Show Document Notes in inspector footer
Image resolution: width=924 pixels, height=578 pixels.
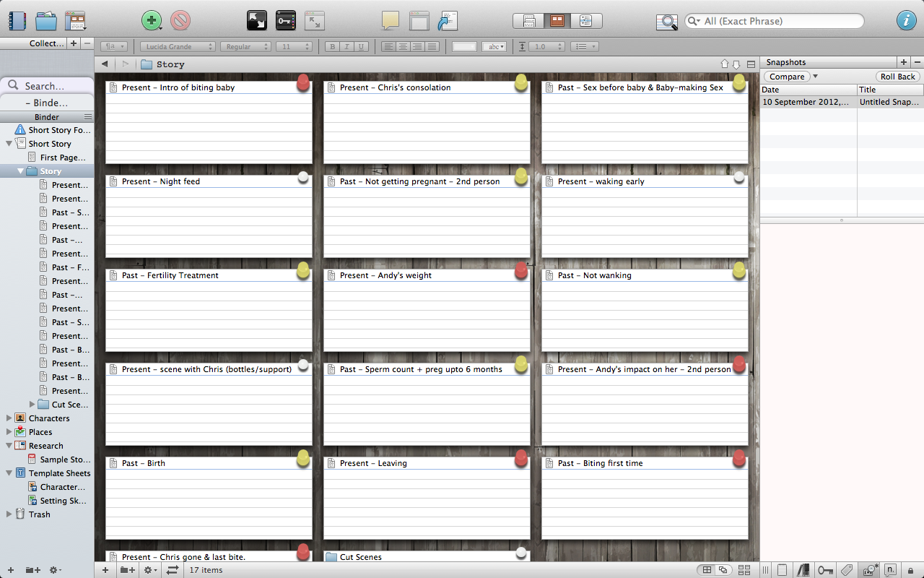click(x=782, y=570)
